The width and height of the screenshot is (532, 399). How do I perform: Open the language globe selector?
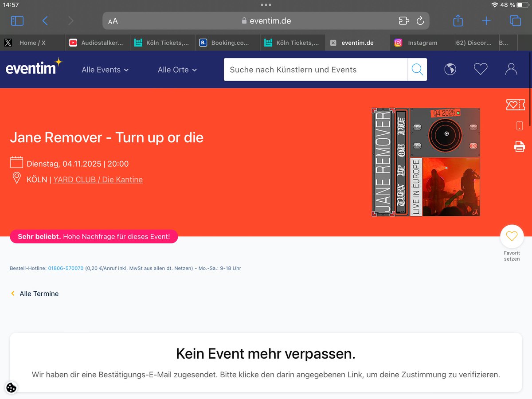coord(450,69)
